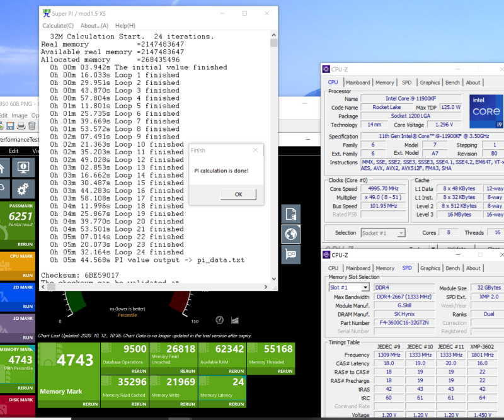
Task: Open the Mainboard tab in lower CPU-Z
Action: tap(358, 268)
